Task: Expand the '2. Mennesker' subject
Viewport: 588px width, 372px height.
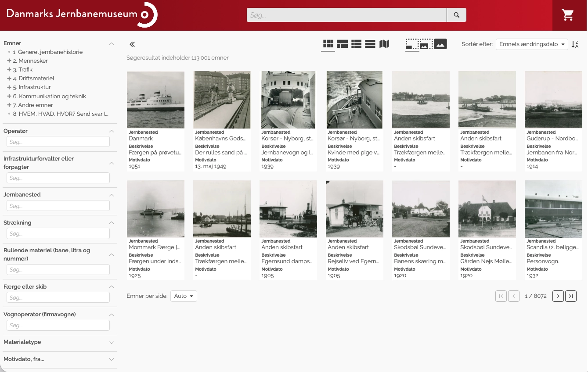Action: point(9,61)
